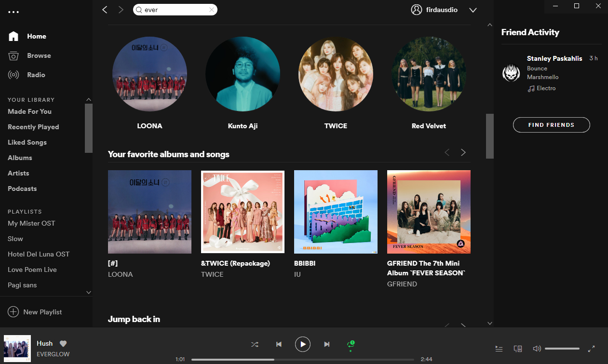Open the FEVER SEASON album cover
608x364 pixels.
click(x=429, y=212)
